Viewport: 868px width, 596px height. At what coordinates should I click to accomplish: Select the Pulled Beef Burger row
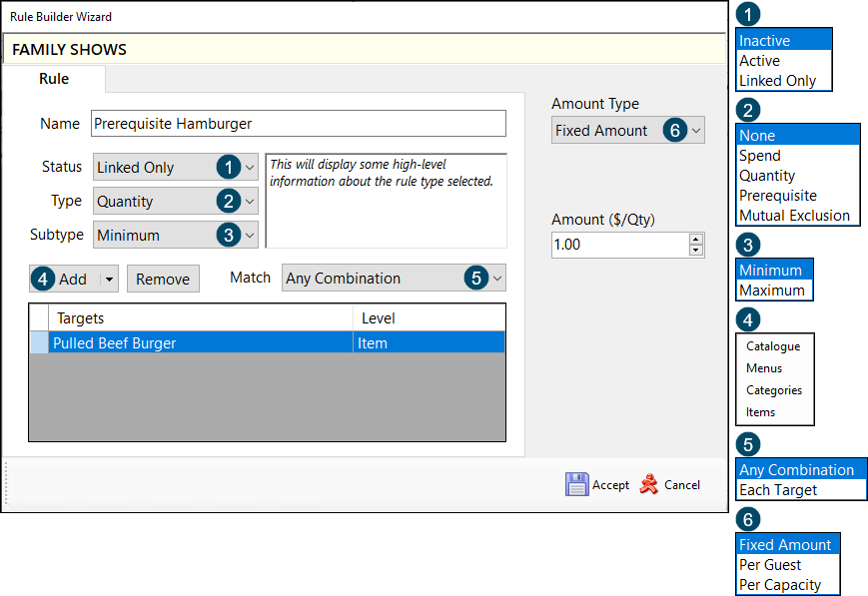pos(267,342)
